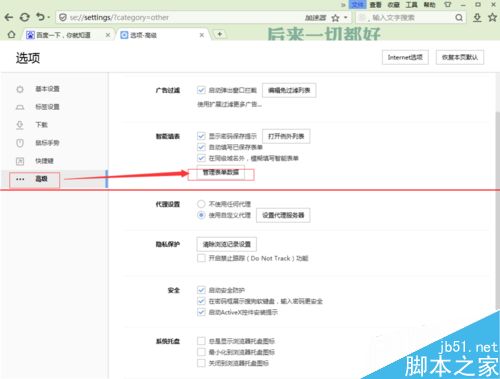Click the three-dots icon beside 高级
The image size is (500, 379).
[20, 179]
